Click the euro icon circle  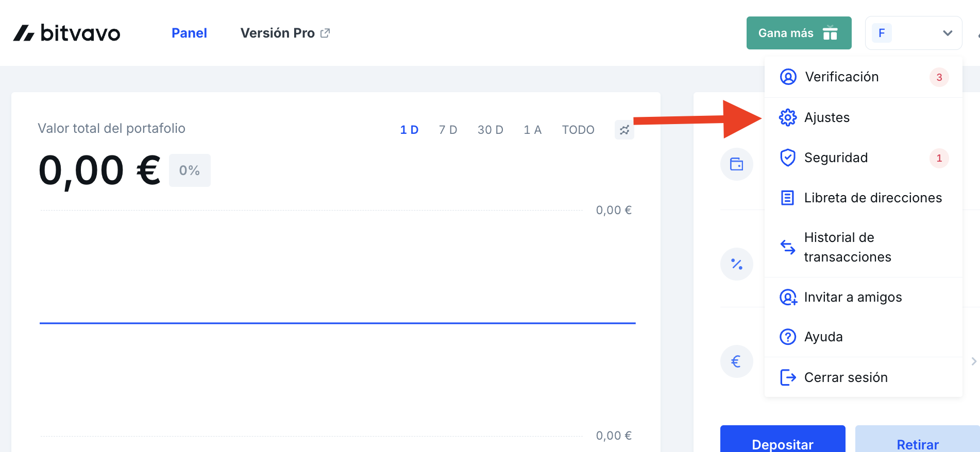tap(736, 361)
